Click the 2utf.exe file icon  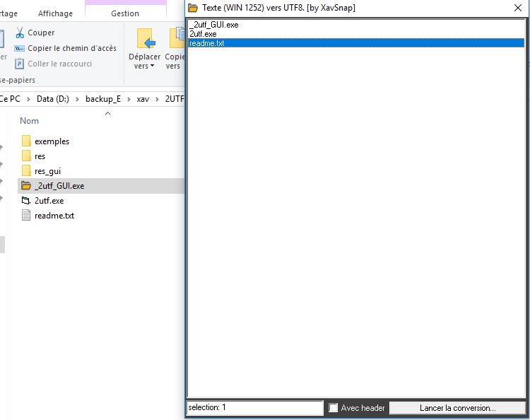tap(27, 201)
